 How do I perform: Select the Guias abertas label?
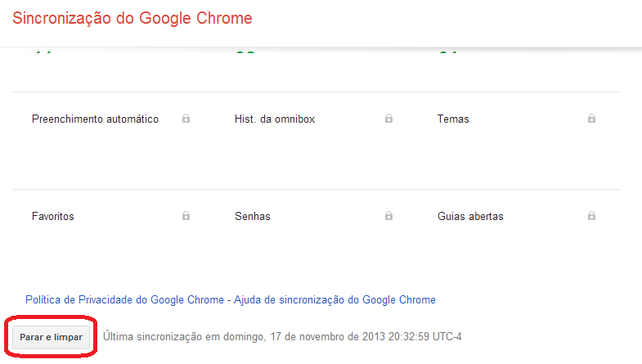(x=470, y=216)
